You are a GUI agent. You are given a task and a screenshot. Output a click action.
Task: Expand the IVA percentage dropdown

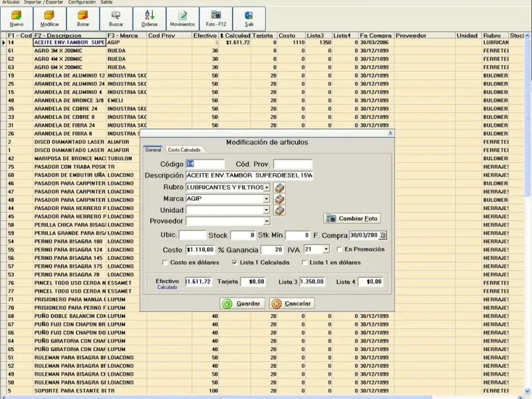(326, 249)
